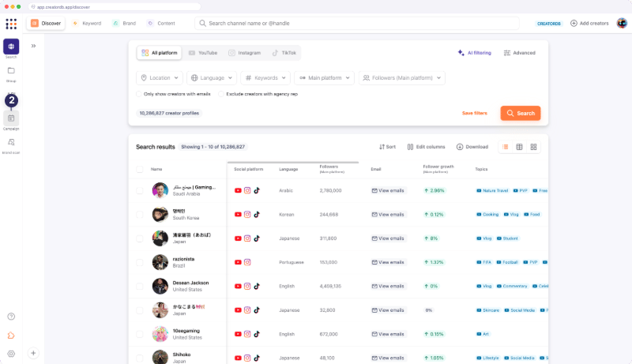Click 10segaming profile avatar
Viewport: 632px width, 364px height.
(160, 334)
